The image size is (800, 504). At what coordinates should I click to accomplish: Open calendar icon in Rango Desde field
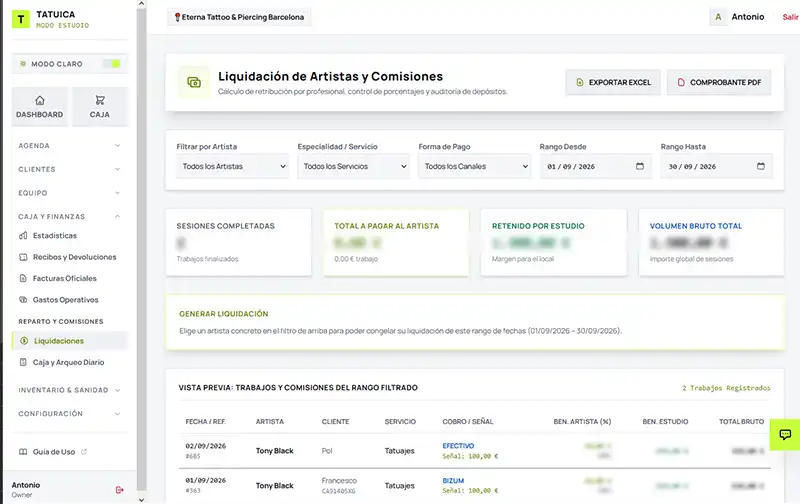coord(640,166)
